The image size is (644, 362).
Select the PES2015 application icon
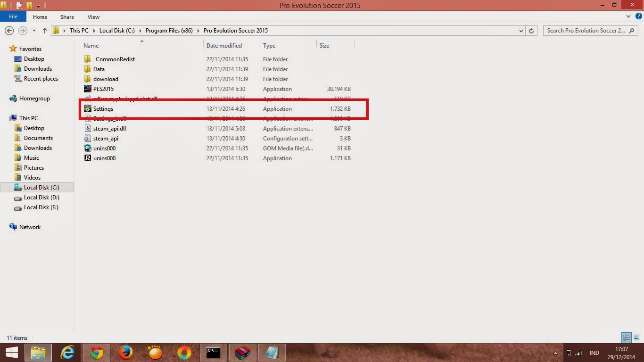click(87, 89)
